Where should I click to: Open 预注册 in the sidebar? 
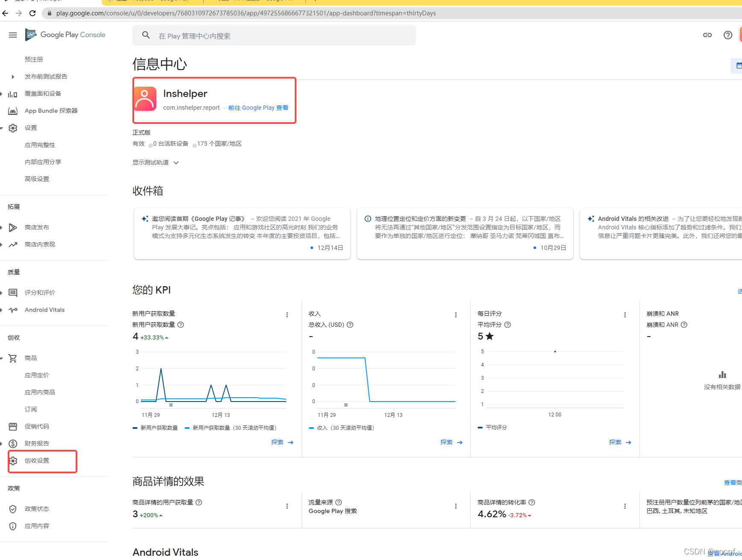(34, 59)
